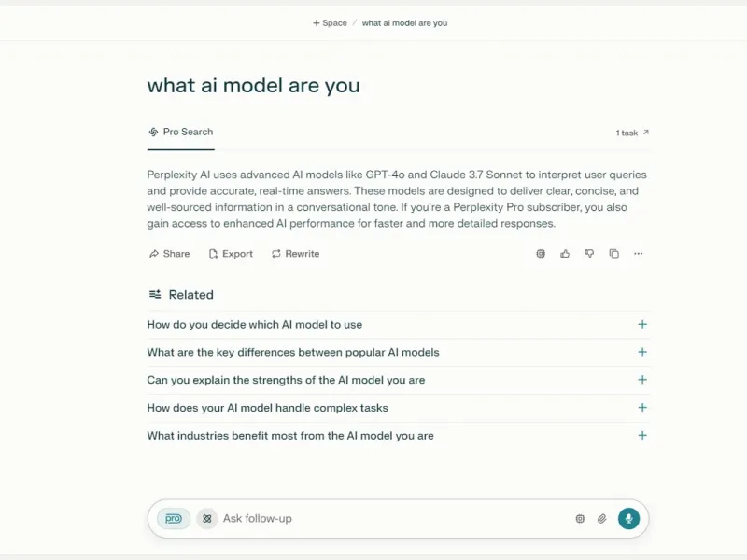Expand 'What industries benefit most' plus icon

coord(642,435)
